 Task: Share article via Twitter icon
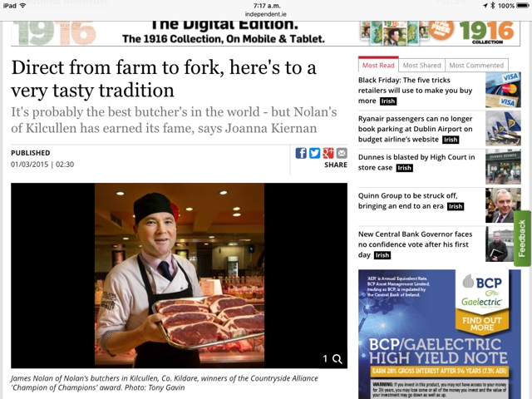pyautogui.click(x=314, y=153)
